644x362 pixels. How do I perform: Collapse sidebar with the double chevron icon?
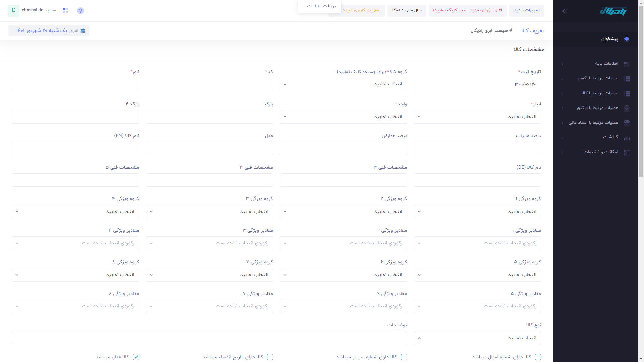(x=565, y=11)
